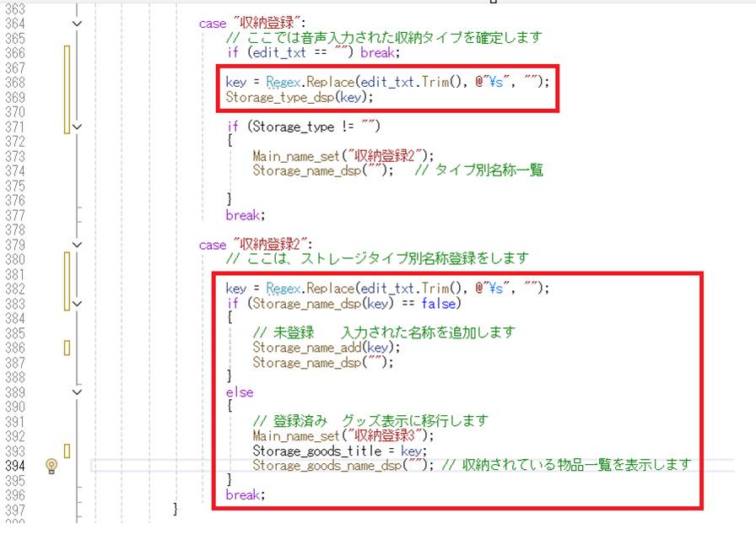Click line number 394 in the gutter

pos(15,466)
